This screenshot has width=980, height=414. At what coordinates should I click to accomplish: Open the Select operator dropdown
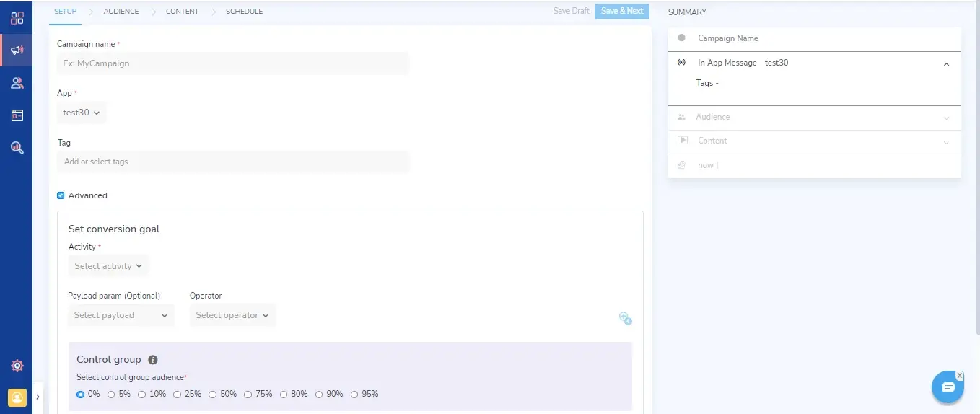(x=232, y=315)
